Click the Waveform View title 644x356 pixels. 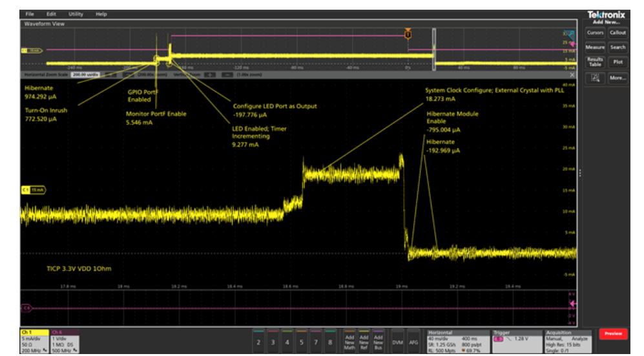(x=45, y=24)
